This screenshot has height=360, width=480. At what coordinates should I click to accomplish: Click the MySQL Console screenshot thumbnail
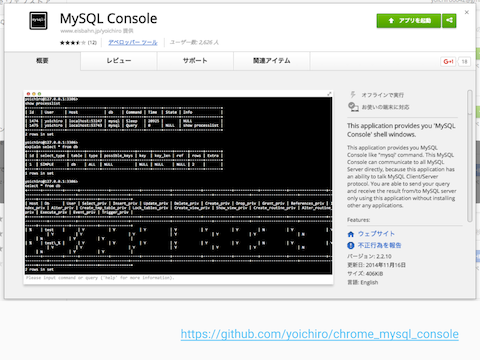click(x=178, y=187)
